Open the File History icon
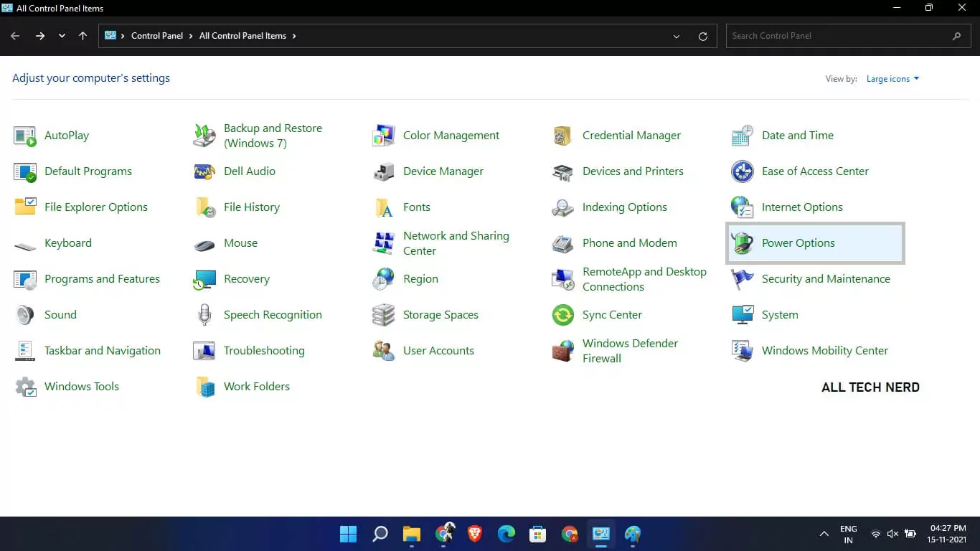 coord(204,207)
